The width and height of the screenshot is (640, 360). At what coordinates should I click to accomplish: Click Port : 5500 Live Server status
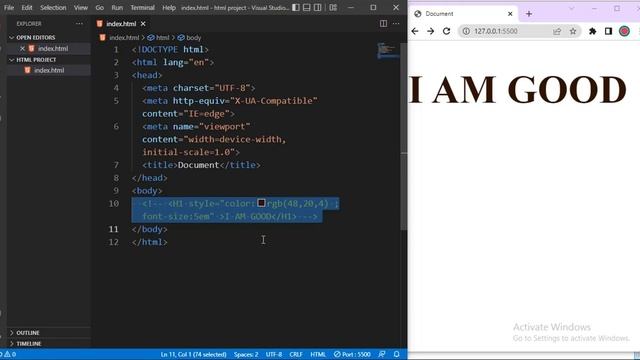coord(352,354)
